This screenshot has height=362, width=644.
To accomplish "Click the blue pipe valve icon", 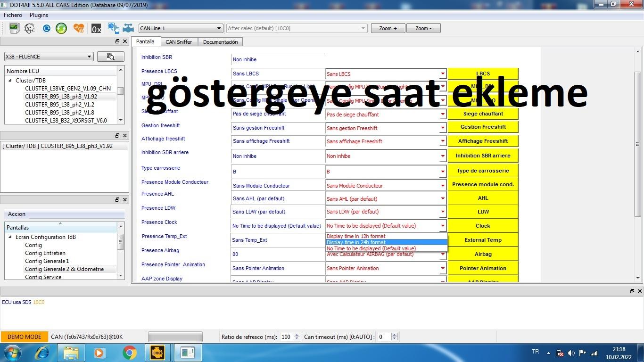I will pyautogui.click(x=128, y=28).
